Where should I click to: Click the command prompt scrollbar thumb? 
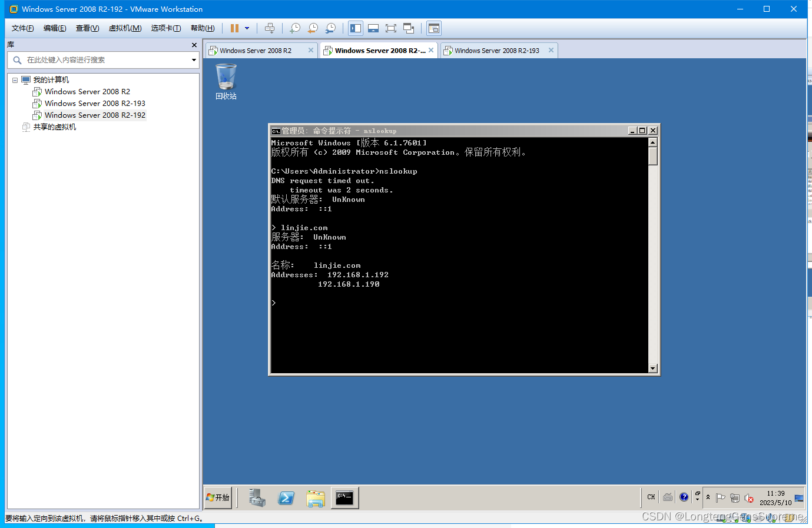point(652,156)
